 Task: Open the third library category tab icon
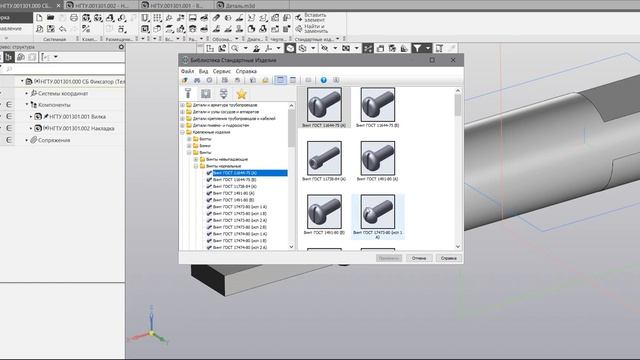pos(224,94)
